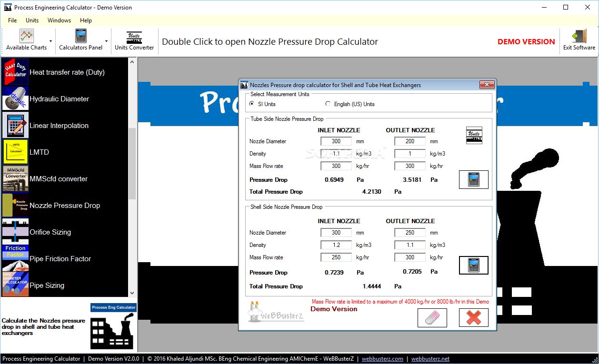Select the Pipe Diameter Calculator icon
The height and width of the screenshot is (364, 599).
[16, 285]
